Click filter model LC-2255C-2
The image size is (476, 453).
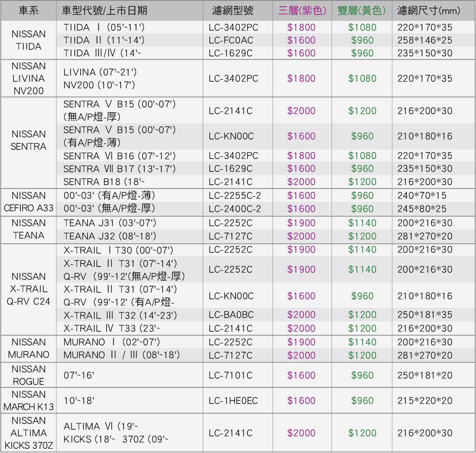[x=234, y=196]
